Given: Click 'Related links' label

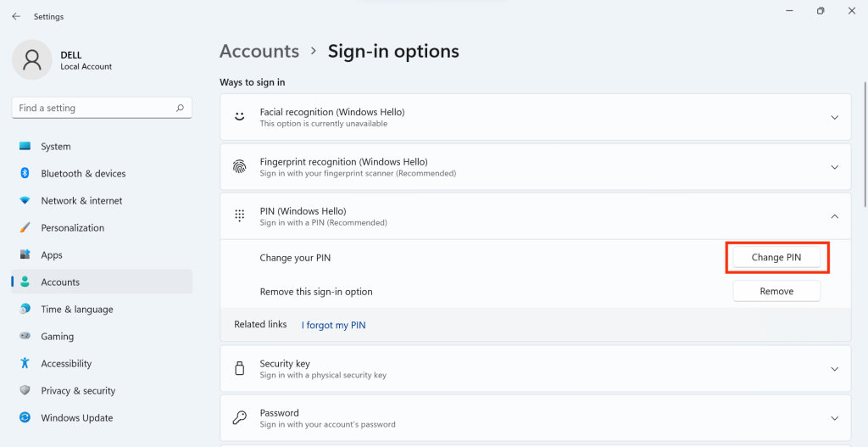Looking at the screenshot, I should [x=260, y=324].
